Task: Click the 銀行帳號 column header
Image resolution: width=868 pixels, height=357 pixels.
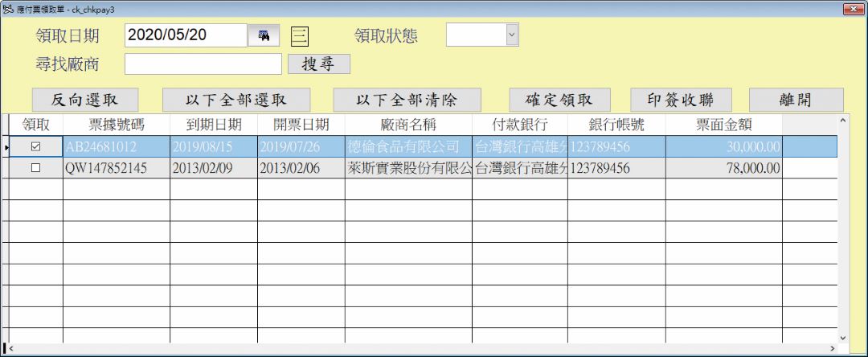Action: click(616, 125)
